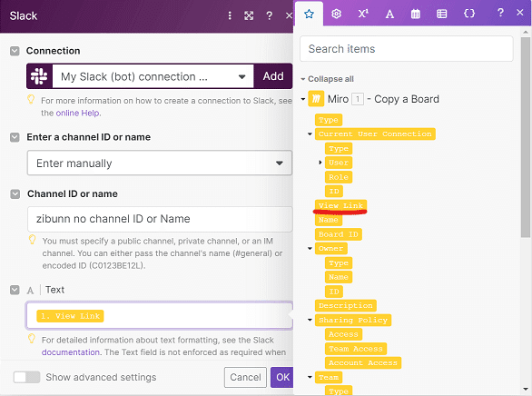Toggle the Text field checkbox
532x396 pixels.
click(x=15, y=290)
